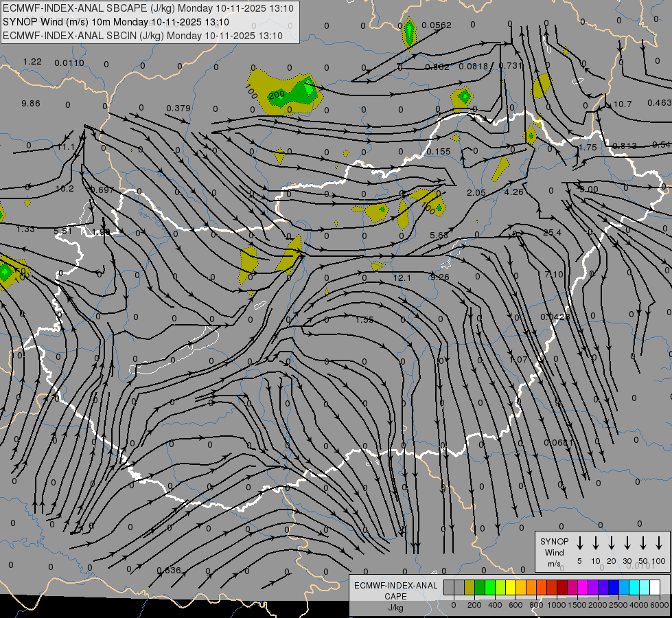Click the 10 m/s wind arrow in legend
The width and height of the screenshot is (672, 618).
click(595, 543)
